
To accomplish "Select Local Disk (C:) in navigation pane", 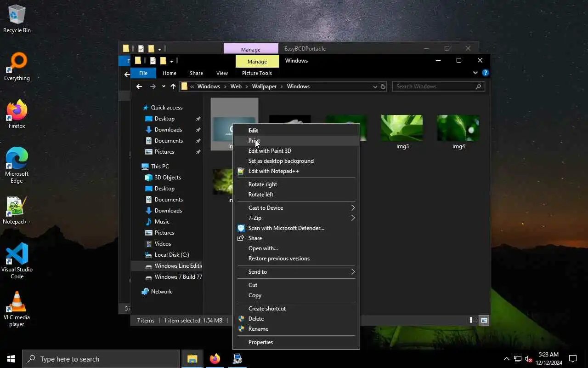I will coord(167,255).
